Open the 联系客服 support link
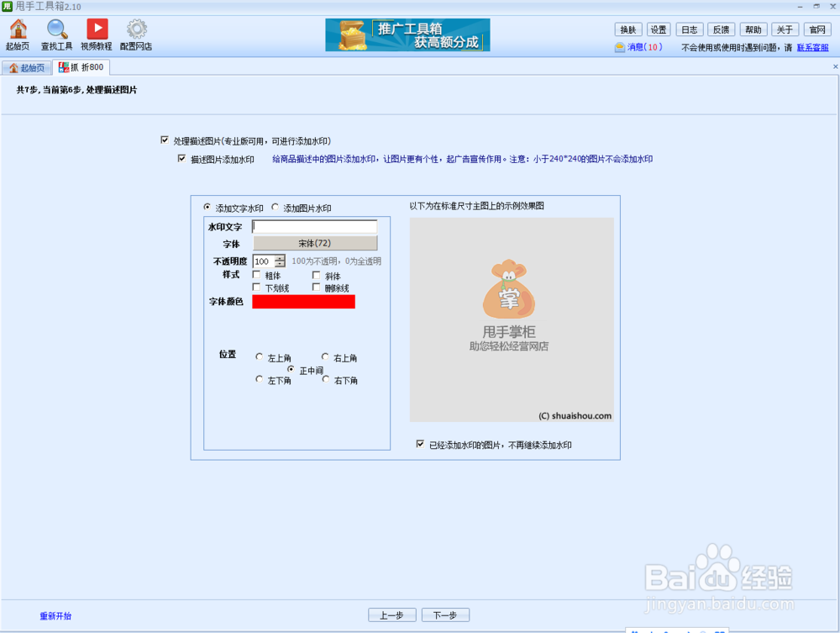This screenshot has height=633, width=840. [x=811, y=47]
